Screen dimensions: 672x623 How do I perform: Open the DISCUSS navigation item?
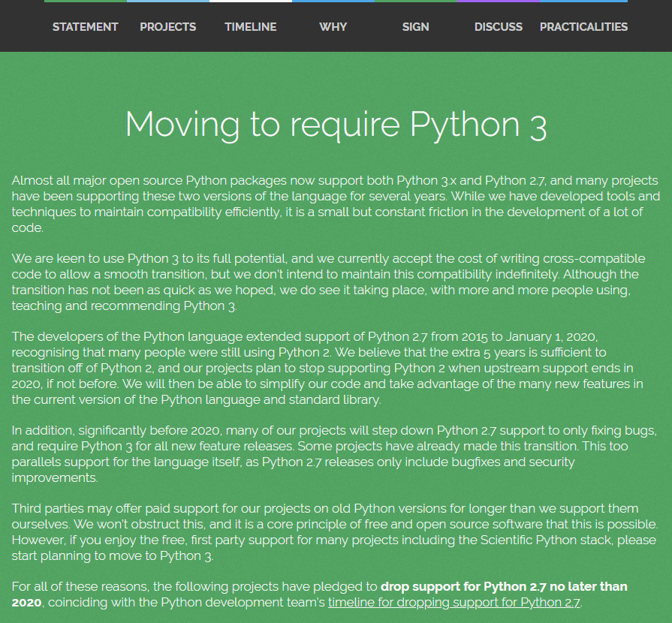point(498,27)
